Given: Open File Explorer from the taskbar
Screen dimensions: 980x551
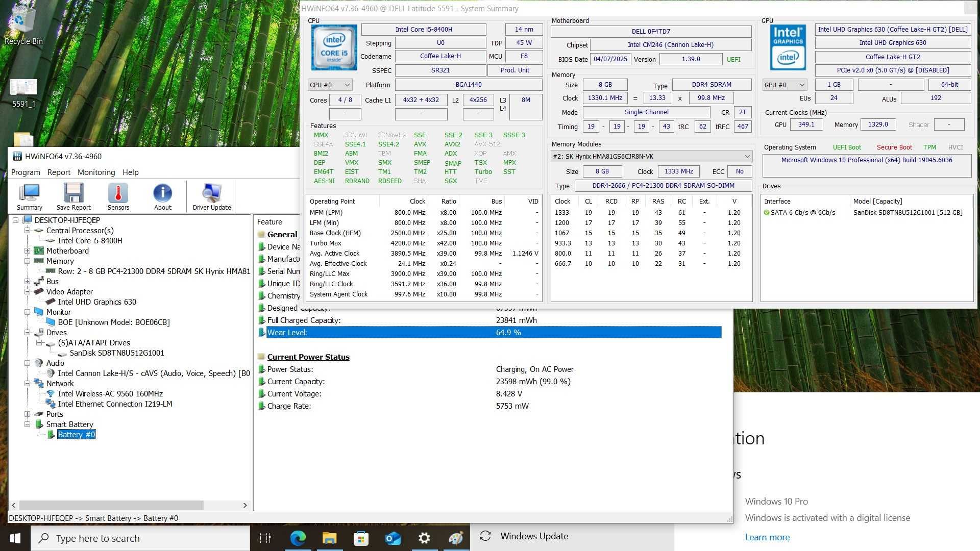Looking at the screenshot, I should coord(330,538).
